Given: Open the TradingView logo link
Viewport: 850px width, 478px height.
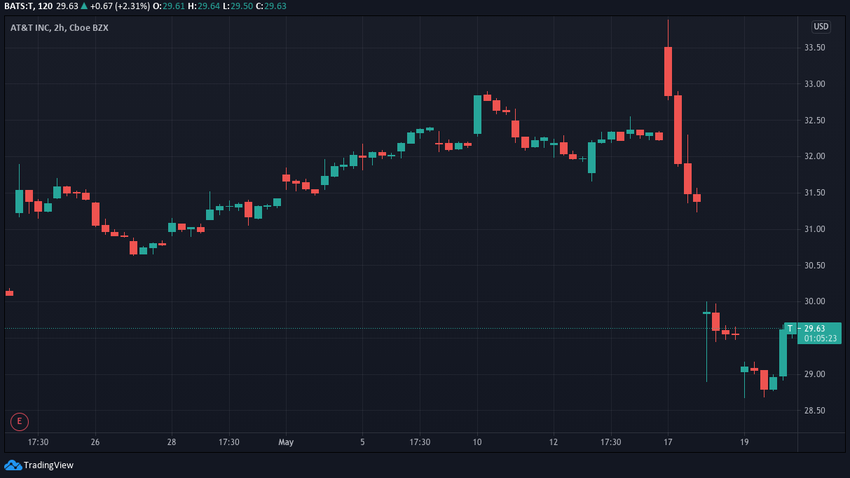Looking at the screenshot, I should point(12,465).
